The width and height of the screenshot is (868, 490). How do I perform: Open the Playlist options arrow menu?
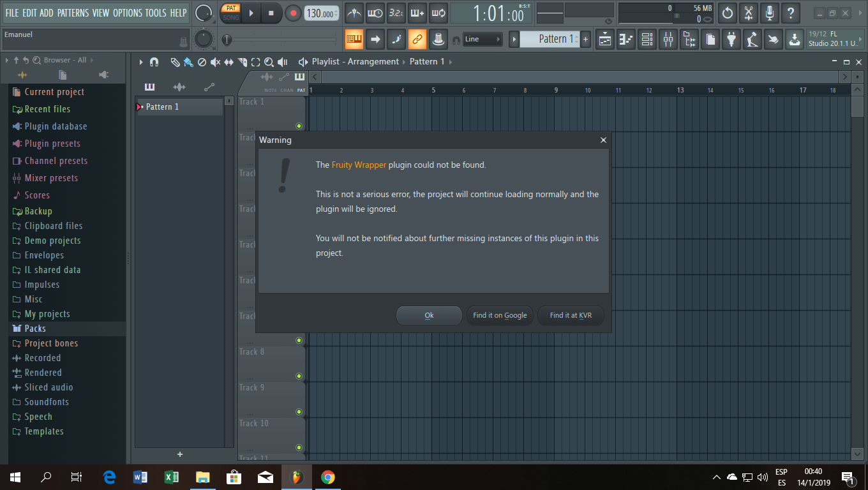click(141, 62)
